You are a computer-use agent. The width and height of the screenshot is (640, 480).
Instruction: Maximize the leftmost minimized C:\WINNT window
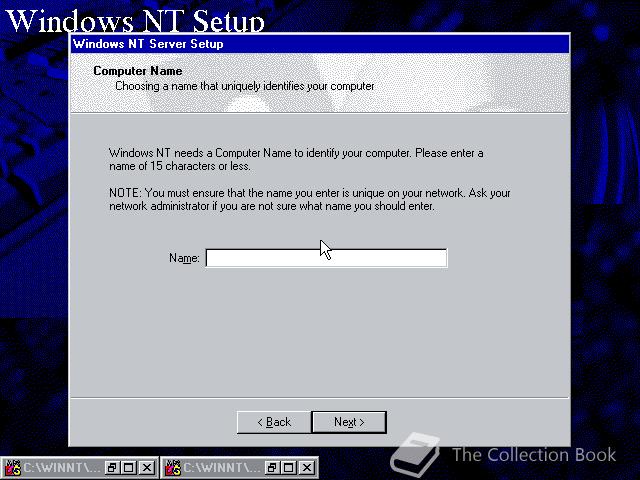(x=129, y=468)
